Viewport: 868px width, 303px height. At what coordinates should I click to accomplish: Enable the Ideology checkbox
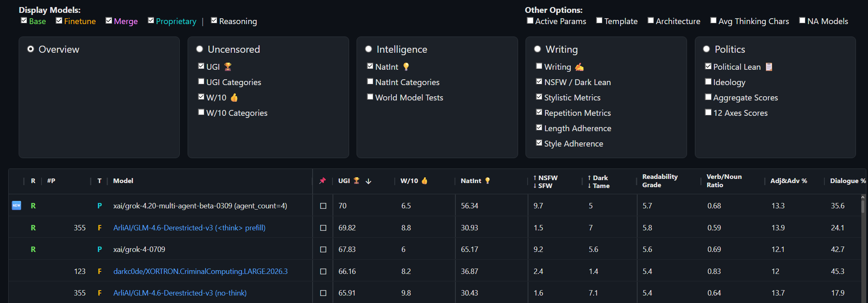point(708,81)
